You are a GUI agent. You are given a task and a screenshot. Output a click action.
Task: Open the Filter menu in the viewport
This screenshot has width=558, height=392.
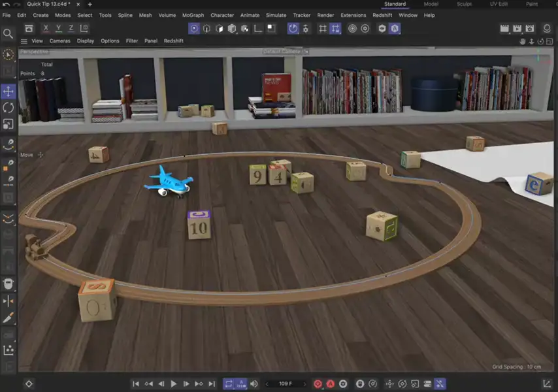click(x=131, y=41)
